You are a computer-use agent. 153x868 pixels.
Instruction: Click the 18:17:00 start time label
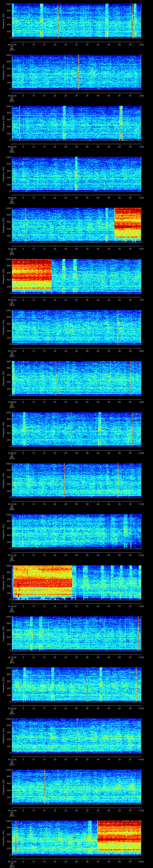tap(12, 861)
